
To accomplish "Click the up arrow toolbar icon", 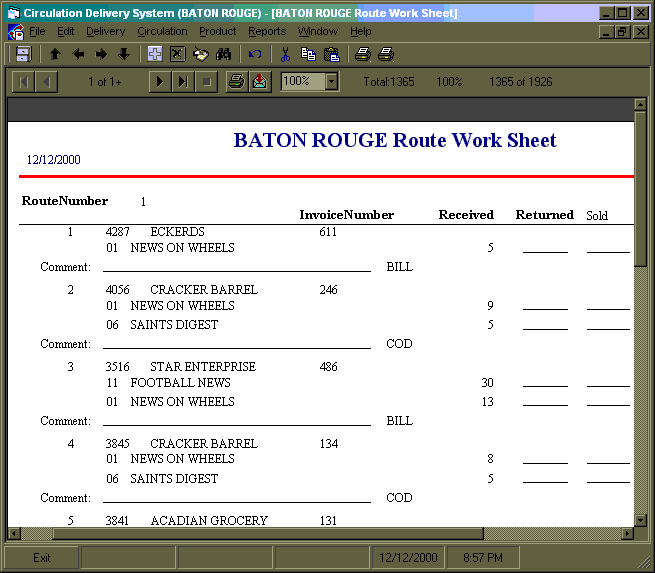I will point(55,54).
